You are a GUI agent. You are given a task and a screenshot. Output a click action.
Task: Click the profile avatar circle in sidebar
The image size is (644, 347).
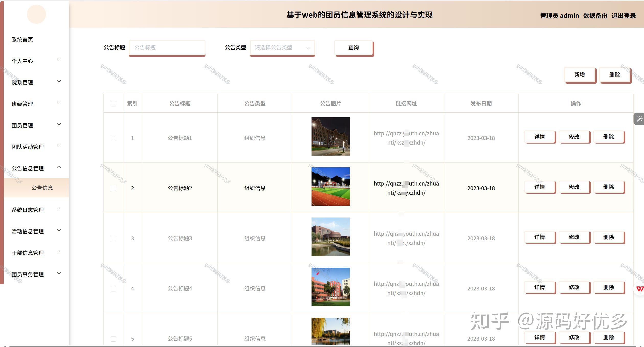pyautogui.click(x=36, y=14)
